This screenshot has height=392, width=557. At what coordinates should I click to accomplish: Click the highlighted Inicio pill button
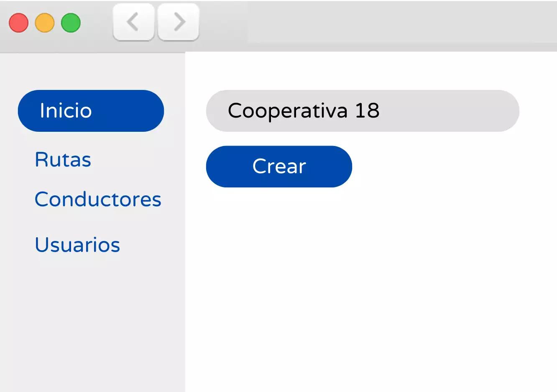tap(90, 110)
